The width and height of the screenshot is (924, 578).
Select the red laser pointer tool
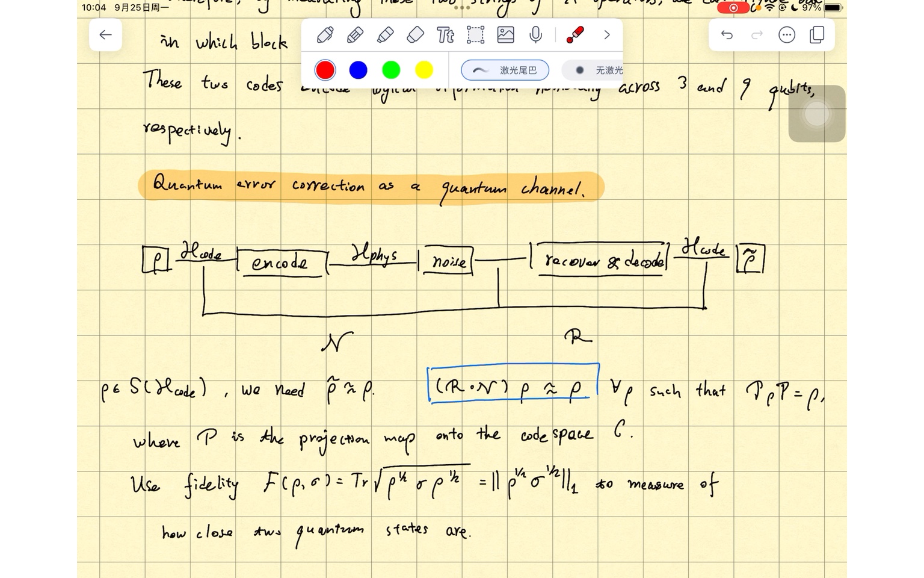pyautogui.click(x=575, y=35)
